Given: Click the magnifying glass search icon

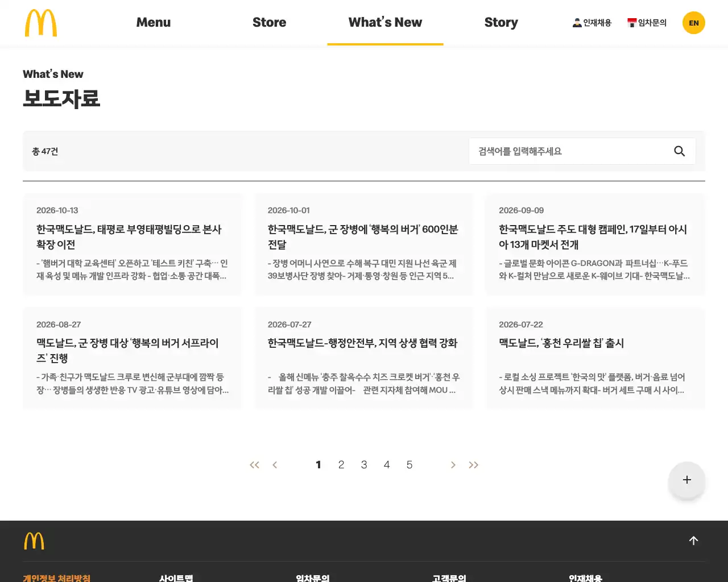Looking at the screenshot, I should point(679,151).
